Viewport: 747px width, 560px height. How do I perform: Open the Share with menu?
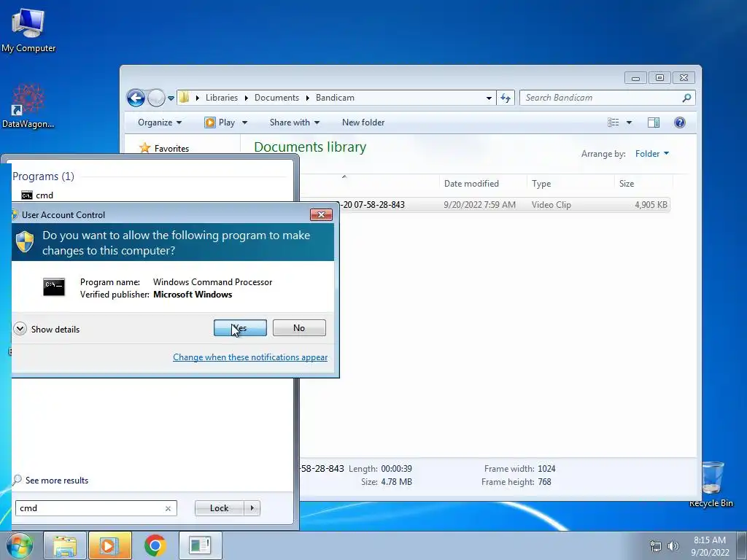[295, 122]
